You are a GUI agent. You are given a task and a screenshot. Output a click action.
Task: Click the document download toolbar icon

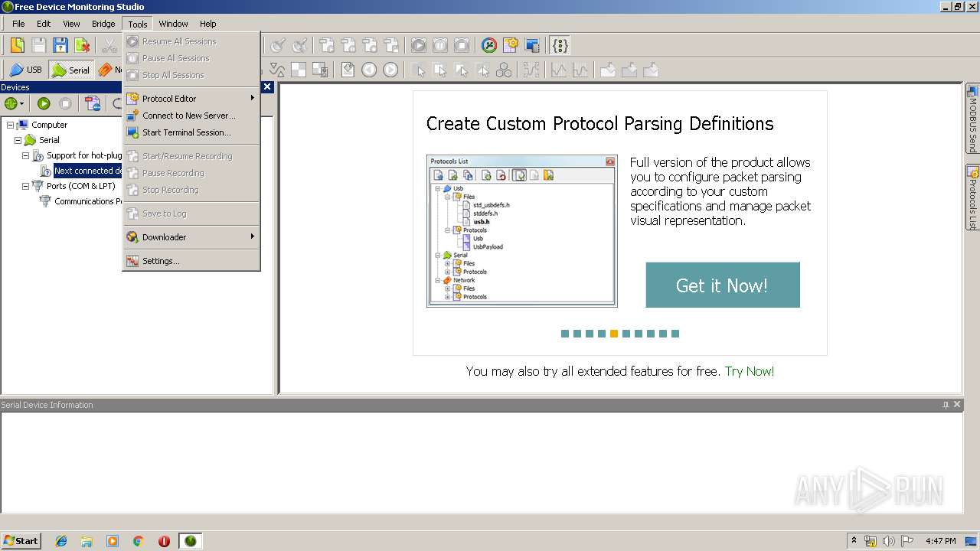point(348,70)
